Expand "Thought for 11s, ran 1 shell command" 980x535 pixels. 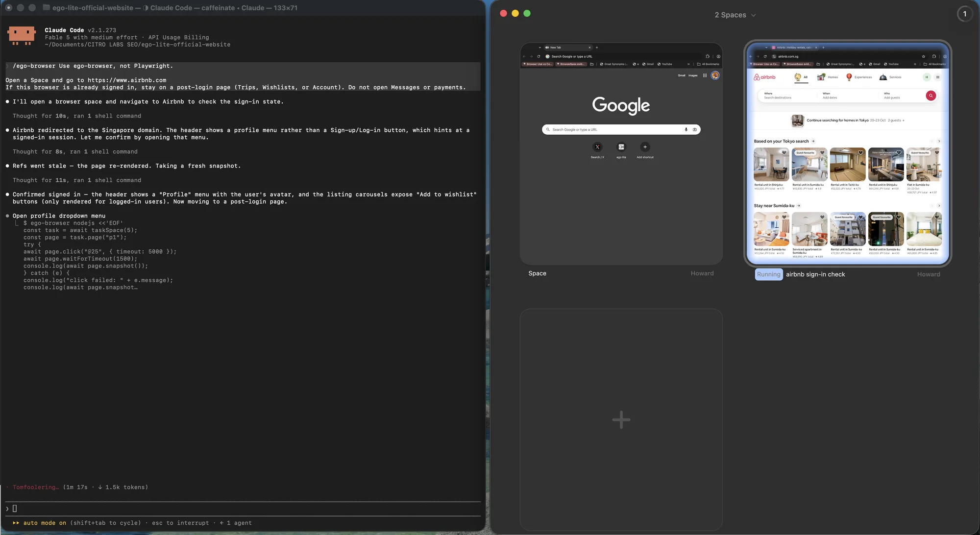76,180
